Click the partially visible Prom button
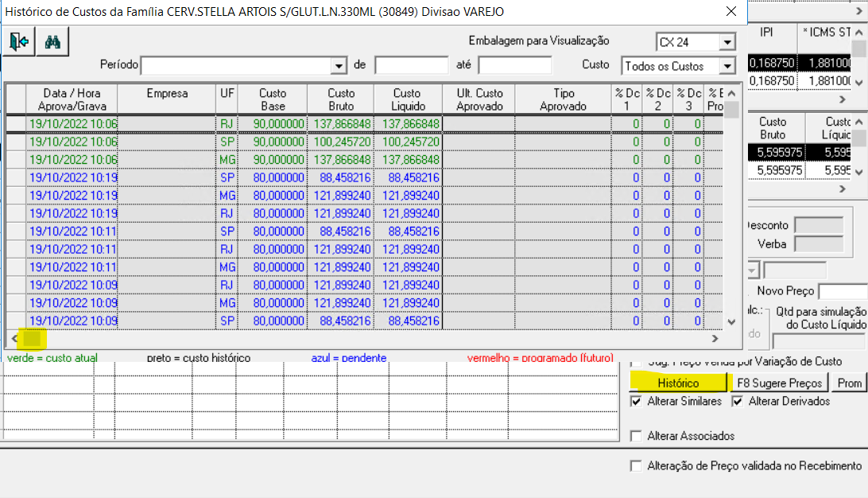868x498 pixels. point(850,383)
